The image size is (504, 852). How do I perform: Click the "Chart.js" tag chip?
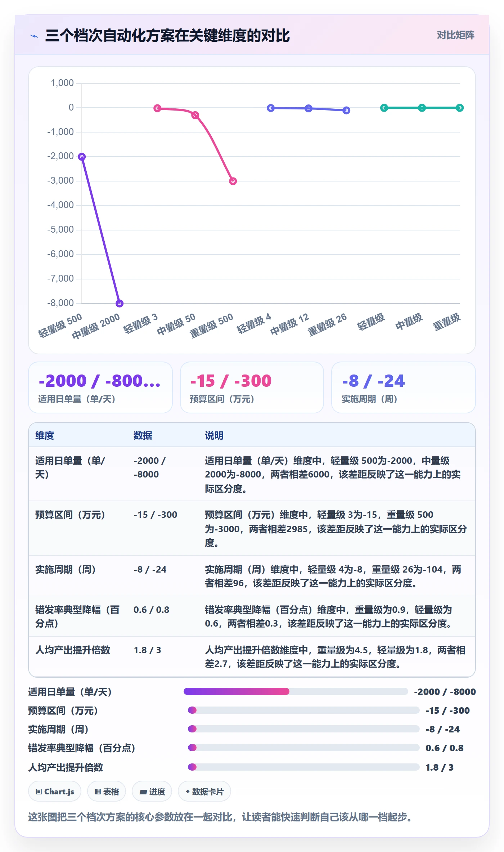click(55, 792)
